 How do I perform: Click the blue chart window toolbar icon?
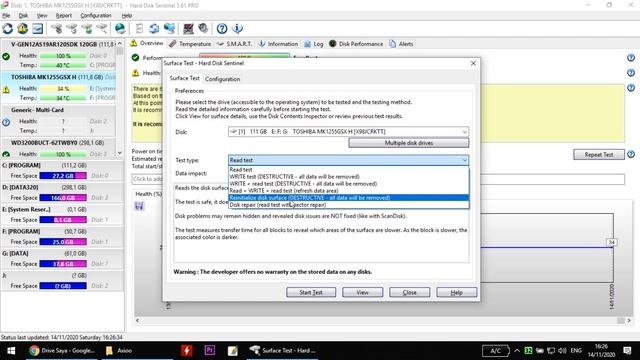(38, 29)
